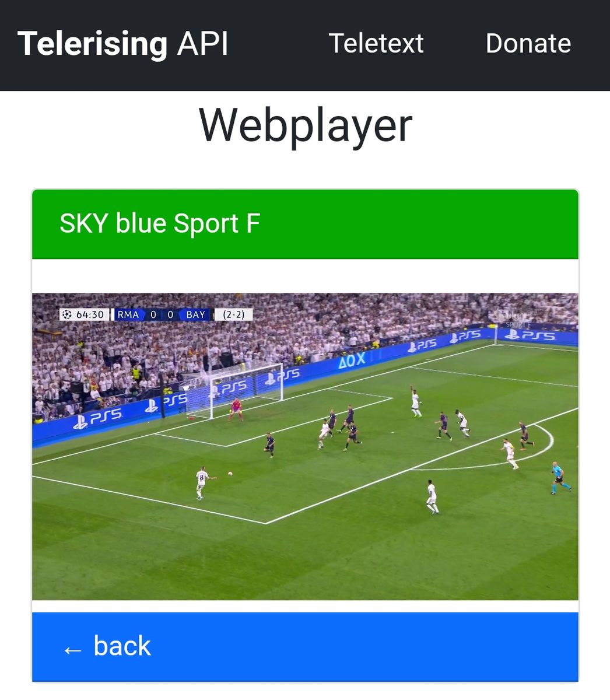Click the BAY team label
Image resolution: width=610 pixels, height=700 pixels.
click(x=195, y=314)
